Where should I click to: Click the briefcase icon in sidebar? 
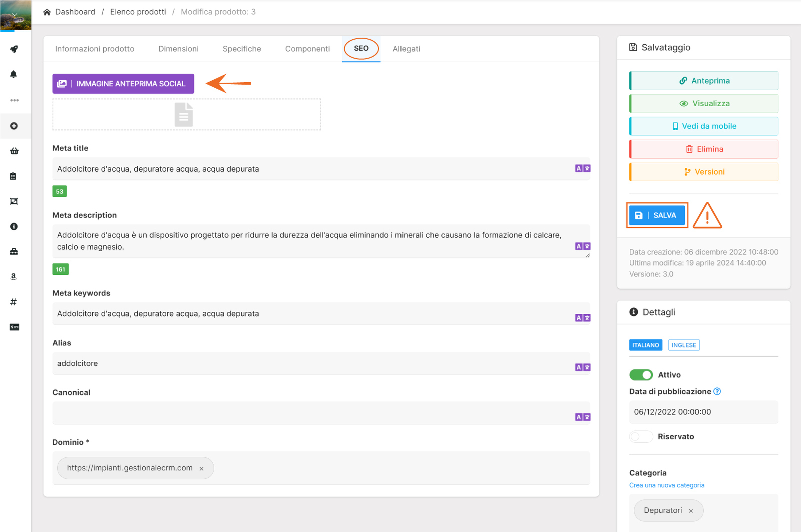(x=14, y=251)
